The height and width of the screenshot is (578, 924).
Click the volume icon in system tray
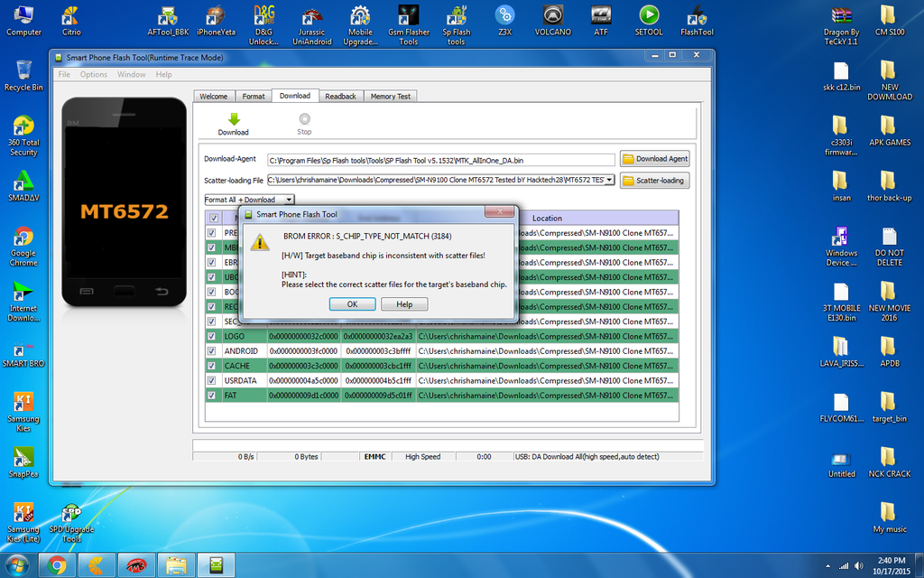point(858,566)
